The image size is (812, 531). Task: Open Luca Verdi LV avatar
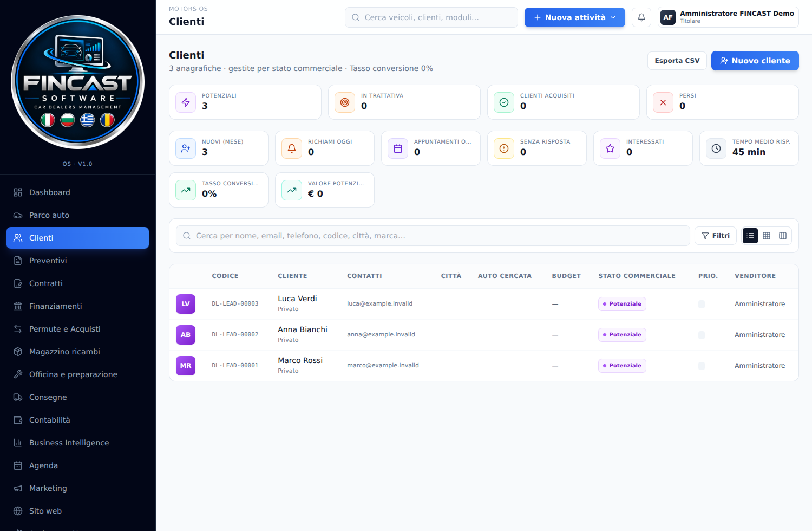[x=186, y=304]
